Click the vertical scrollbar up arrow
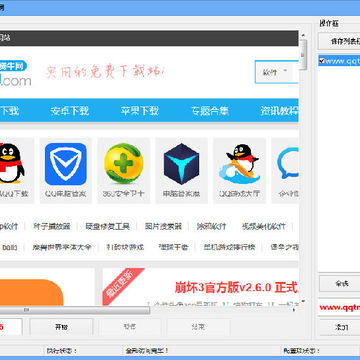Screen dimensions: 360x360 click(x=303, y=35)
